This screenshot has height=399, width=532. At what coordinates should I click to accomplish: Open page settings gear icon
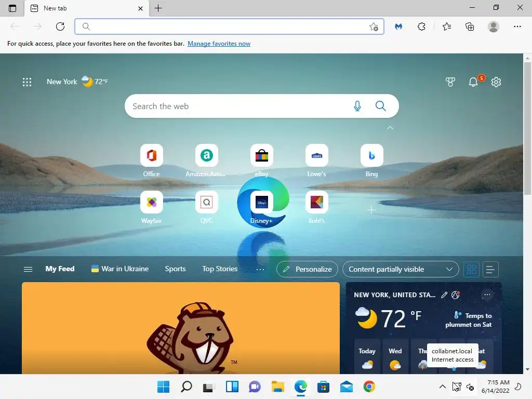point(496,82)
